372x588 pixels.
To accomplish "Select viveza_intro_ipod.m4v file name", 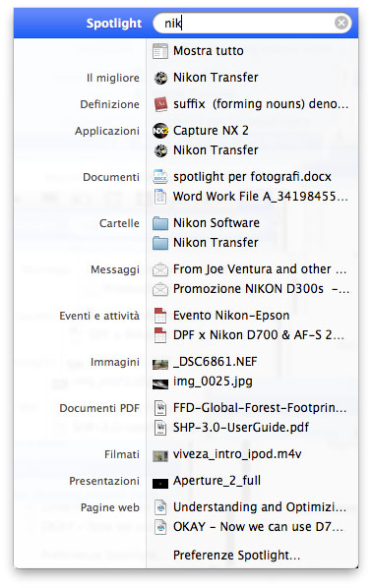I will pos(237,454).
